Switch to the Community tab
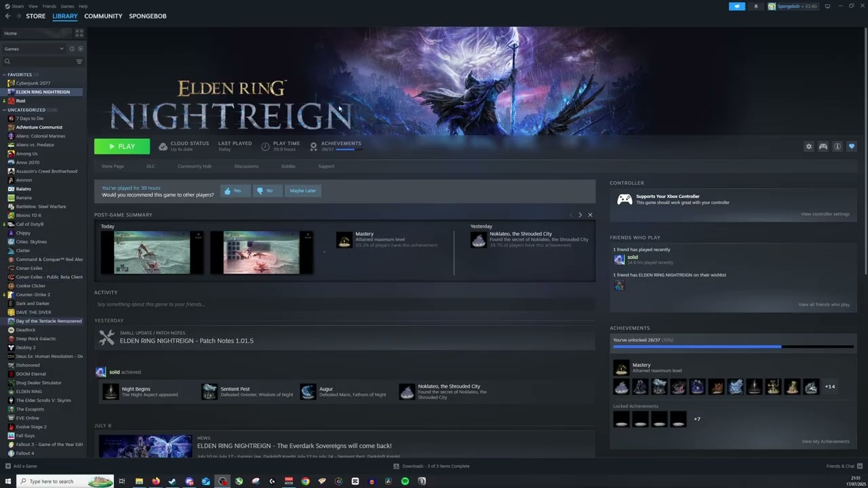Screen dimensions: 868x488 pyautogui.click(x=103, y=16)
